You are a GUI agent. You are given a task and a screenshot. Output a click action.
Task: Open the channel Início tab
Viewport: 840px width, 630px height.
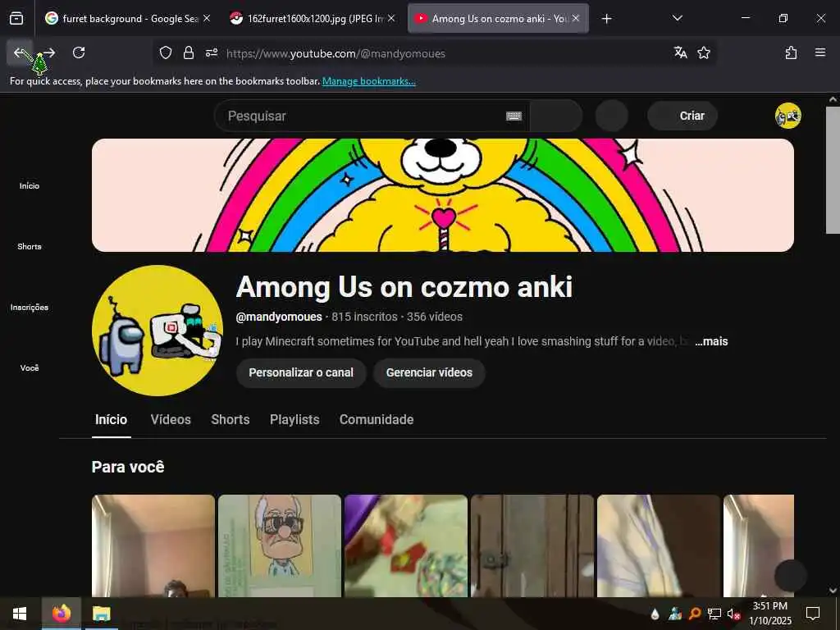click(x=111, y=419)
